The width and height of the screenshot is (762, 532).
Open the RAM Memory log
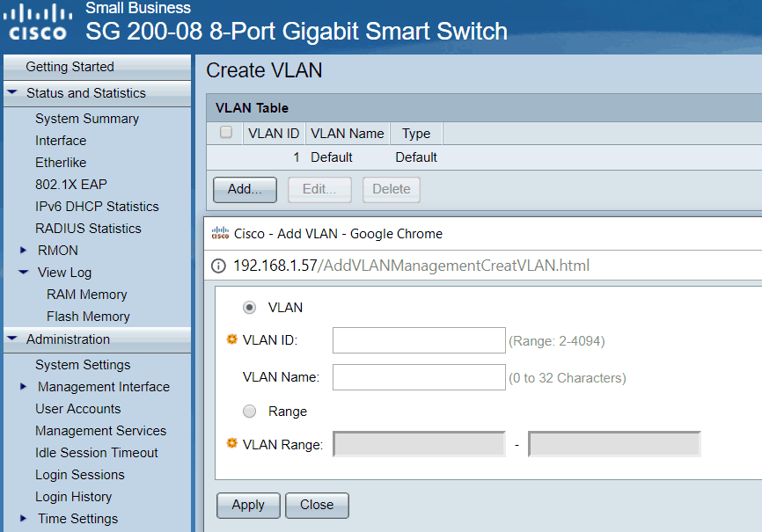point(86,295)
